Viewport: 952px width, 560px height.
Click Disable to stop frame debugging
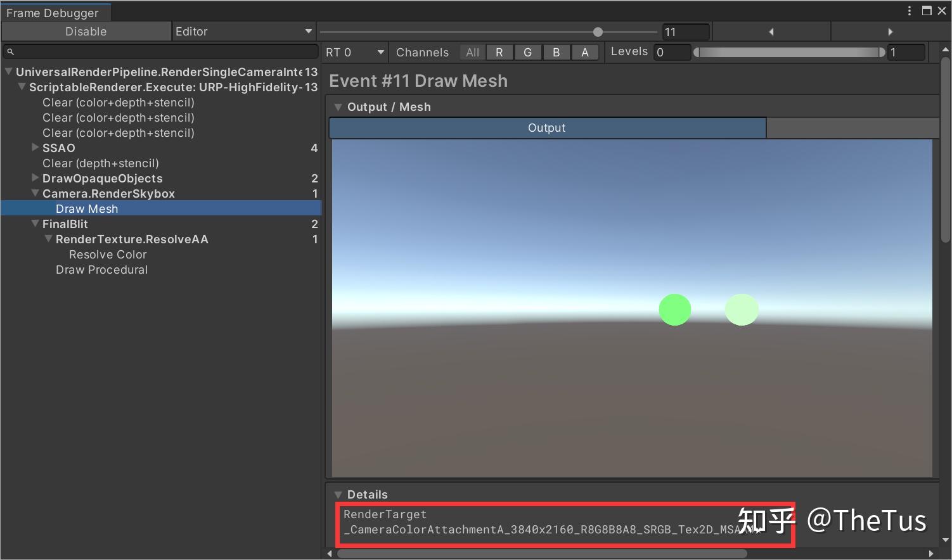pos(86,31)
